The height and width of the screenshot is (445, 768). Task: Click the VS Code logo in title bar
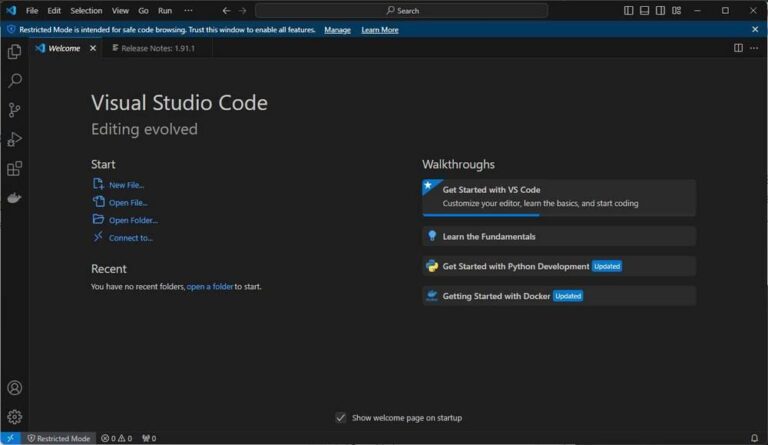tap(11, 10)
